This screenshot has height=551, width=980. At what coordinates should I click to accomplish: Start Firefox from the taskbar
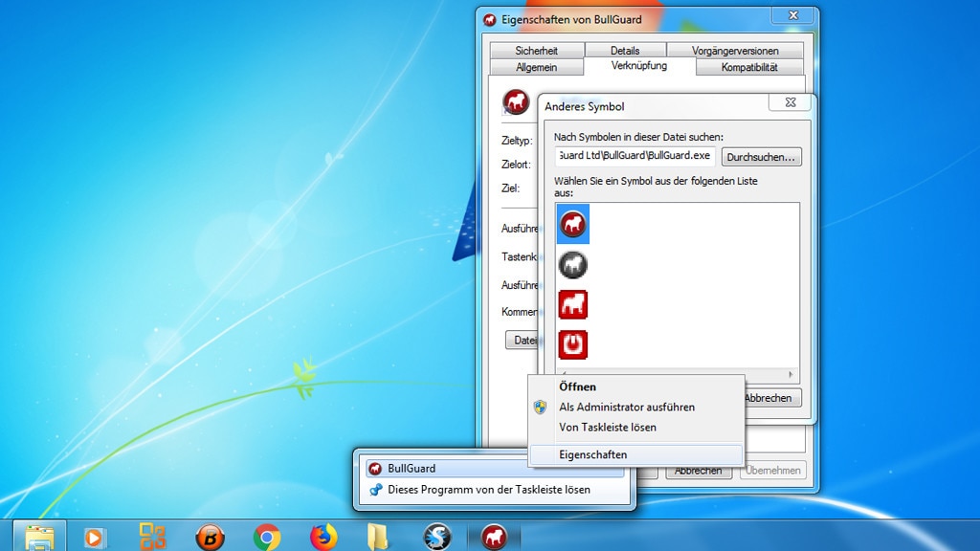tap(323, 538)
